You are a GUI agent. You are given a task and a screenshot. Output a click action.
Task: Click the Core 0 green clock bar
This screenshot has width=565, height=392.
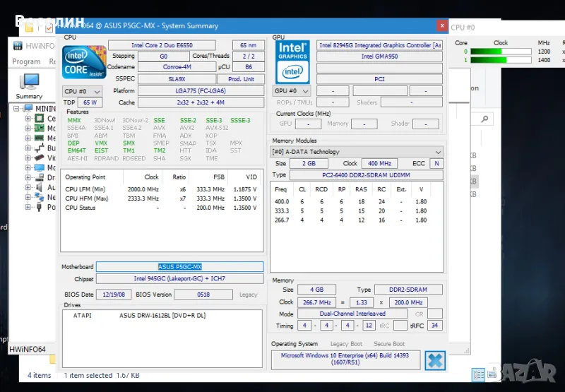pyautogui.click(x=485, y=52)
